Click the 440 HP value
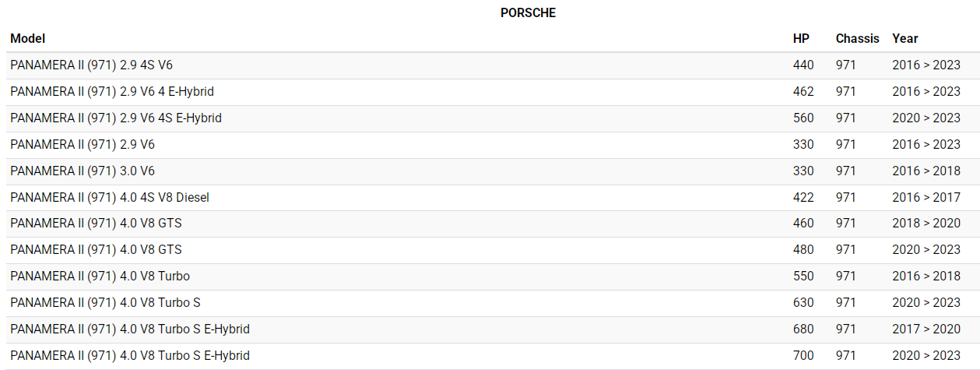The height and width of the screenshot is (370, 980). pos(803,65)
